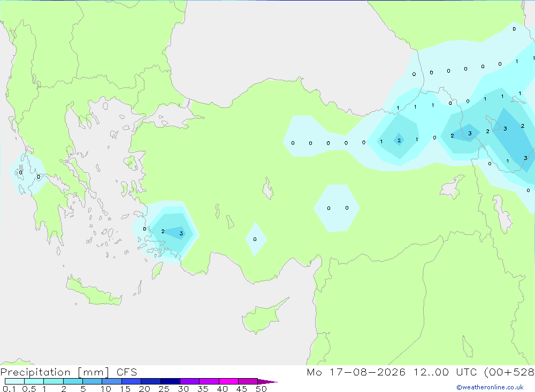Image resolution: width=535 pixels, height=392 pixels.
Task: Click the '50' legend scale label
Action: [261, 389]
